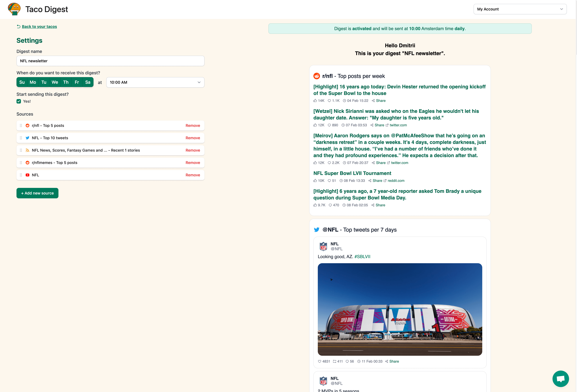Click NFL shield avatar on Looking good tweet
Screen dimensions: 577x392
point(323,246)
